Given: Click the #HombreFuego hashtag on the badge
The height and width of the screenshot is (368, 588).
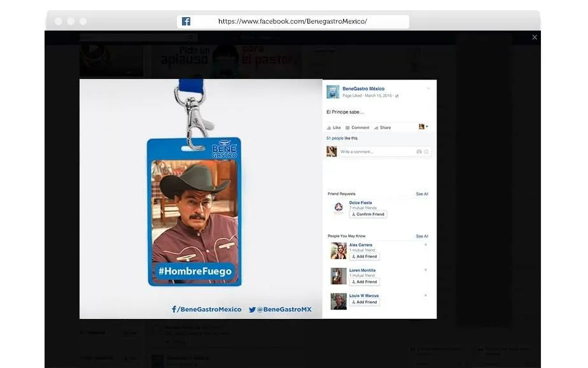Looking at the screenshot, I should coord(195,271).
